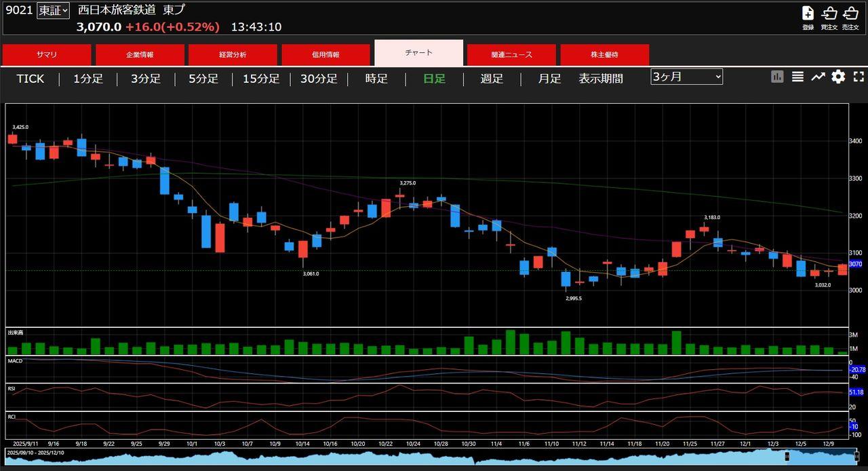Viewport: 868px width, 471px height.
Task: Open the 東証 exchange dropdown
Action: (x=53, y=11)
